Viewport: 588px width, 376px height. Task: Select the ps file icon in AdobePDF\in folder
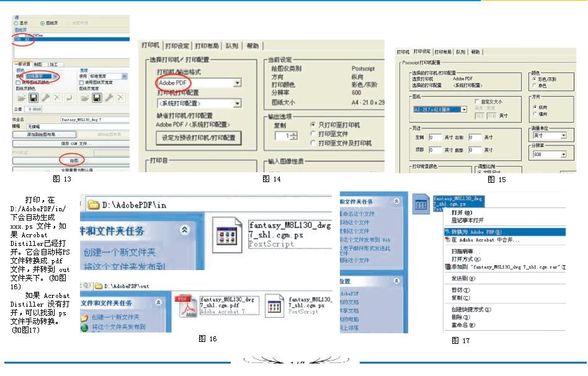tap(227, 235)
